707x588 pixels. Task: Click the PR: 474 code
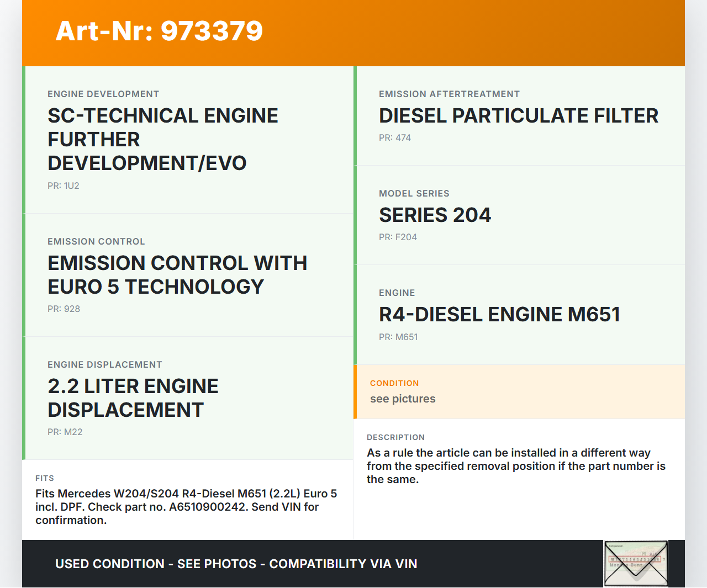pyautogui.click(x=395, y=138)
